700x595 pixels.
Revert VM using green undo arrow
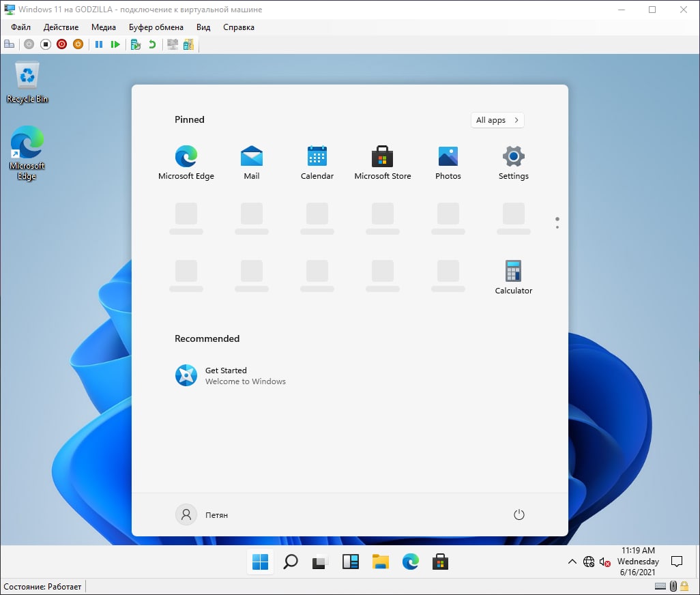click(x=152, y=44)
